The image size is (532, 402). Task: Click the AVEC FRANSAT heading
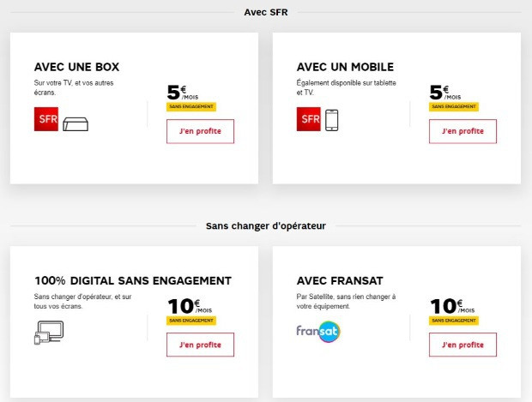click(340, 281)
